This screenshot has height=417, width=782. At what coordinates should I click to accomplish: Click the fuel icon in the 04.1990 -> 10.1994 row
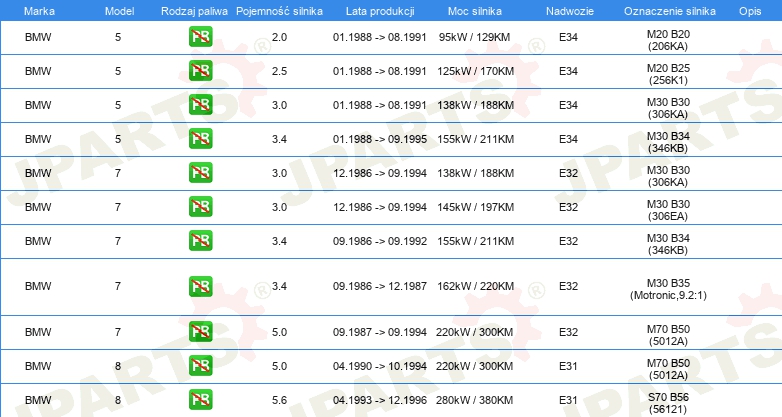pos(200,366)
